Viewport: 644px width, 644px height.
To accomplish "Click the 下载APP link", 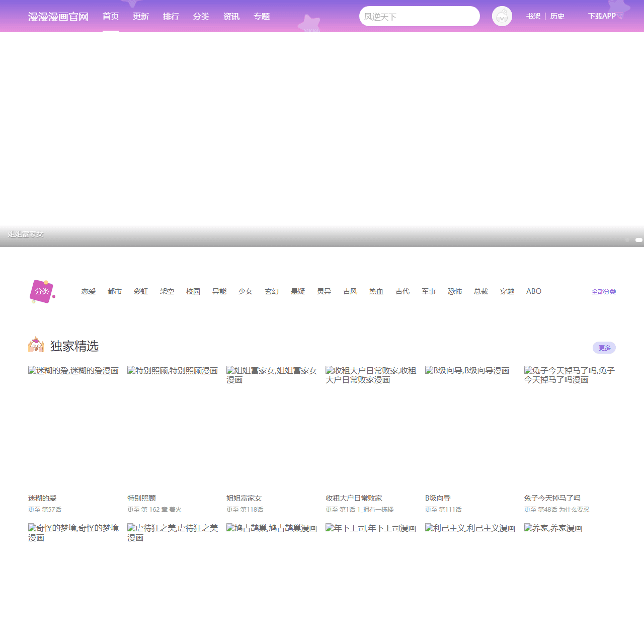I will [602, 16].
